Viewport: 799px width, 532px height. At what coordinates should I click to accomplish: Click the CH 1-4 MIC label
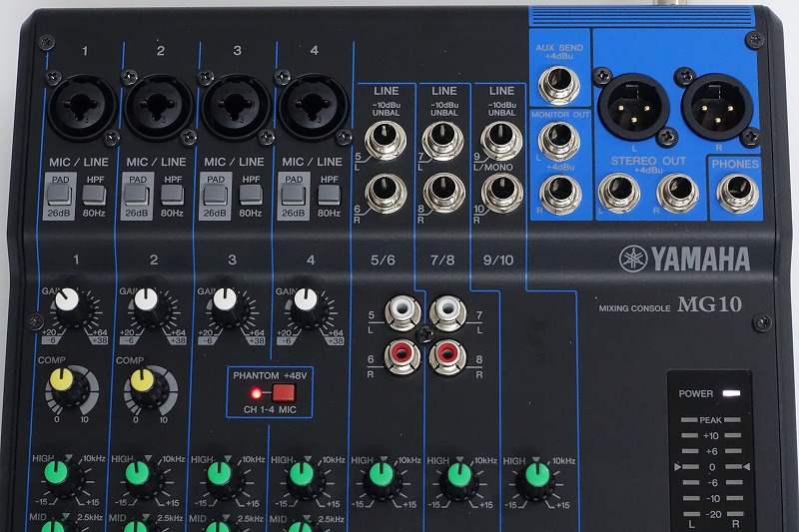pos(270,409)
